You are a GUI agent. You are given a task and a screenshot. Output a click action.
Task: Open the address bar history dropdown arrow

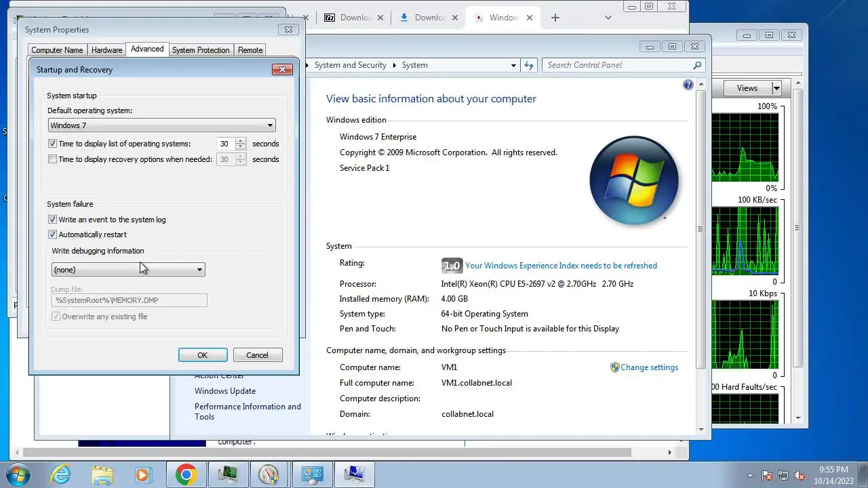click(513, 65)
